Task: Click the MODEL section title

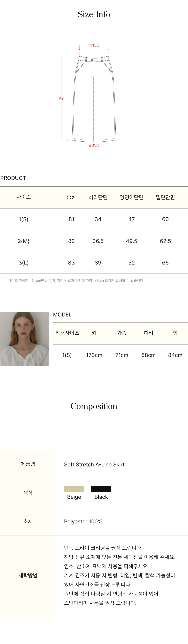Action: point(62,315)
